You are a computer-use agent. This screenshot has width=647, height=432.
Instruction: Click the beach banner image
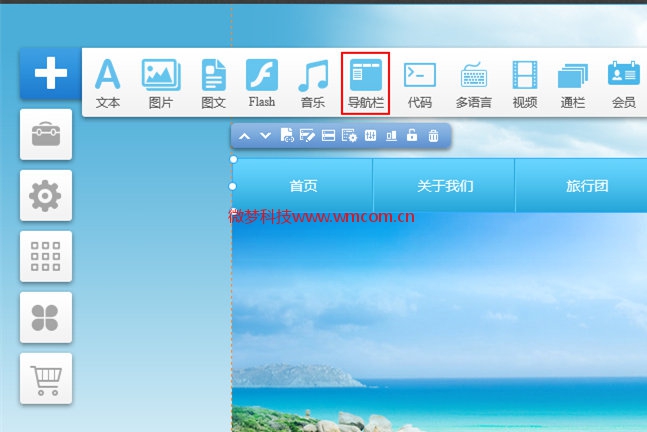(439, 322)
